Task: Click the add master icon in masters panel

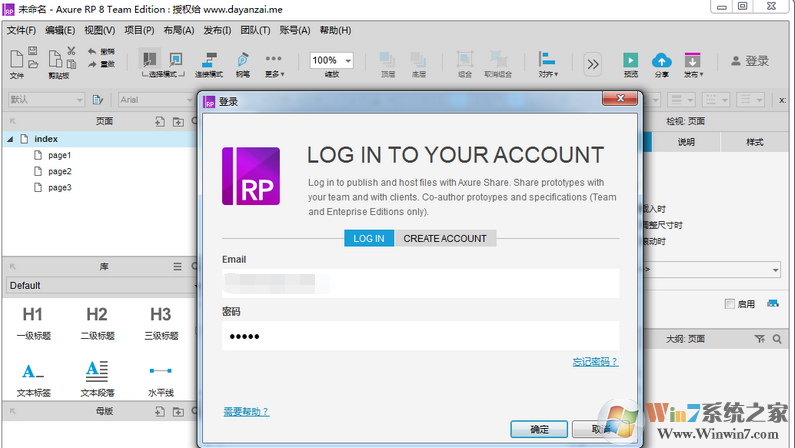Action: pos(160,412)
